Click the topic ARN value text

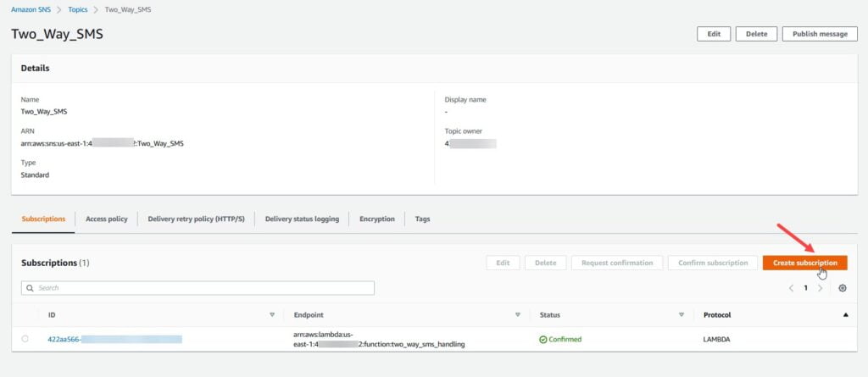(102, 143)
